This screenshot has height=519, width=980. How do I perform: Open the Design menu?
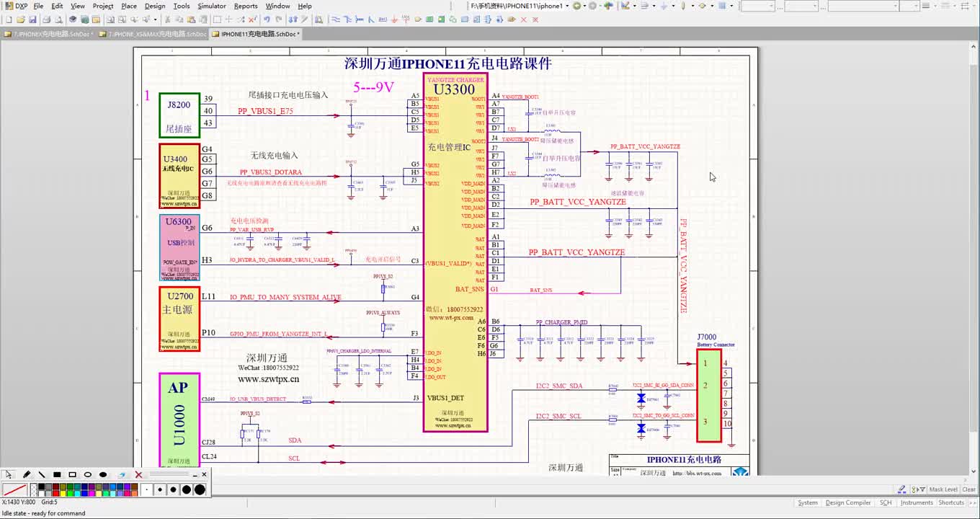pyautogui.click(x=155, y=6)
